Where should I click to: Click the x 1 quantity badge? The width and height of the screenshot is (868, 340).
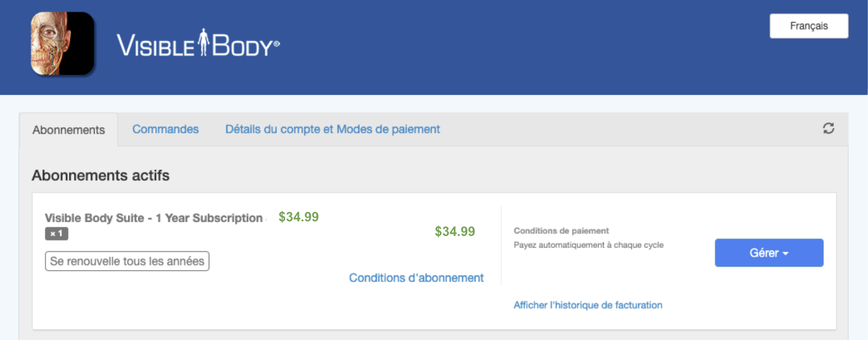coord(57,233)
